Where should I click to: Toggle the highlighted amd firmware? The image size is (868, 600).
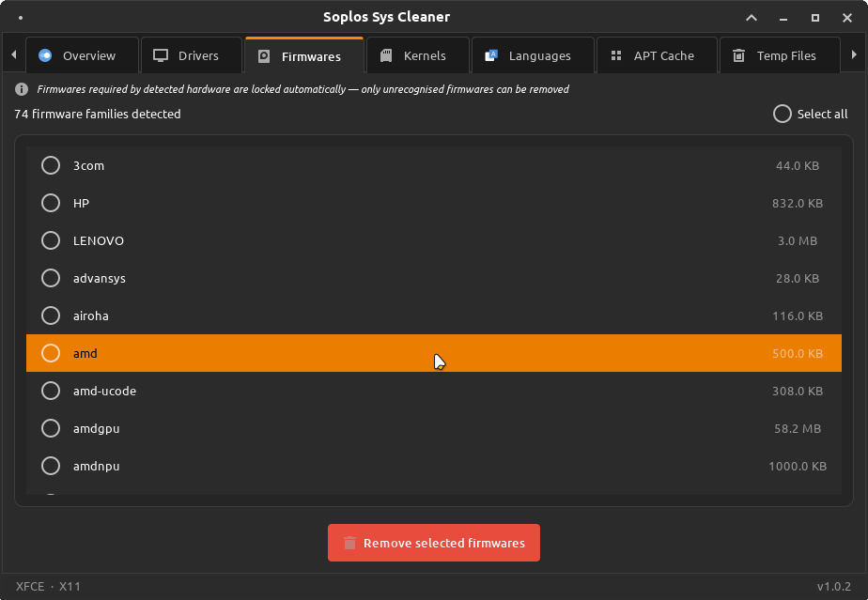(x=51, y=353)
